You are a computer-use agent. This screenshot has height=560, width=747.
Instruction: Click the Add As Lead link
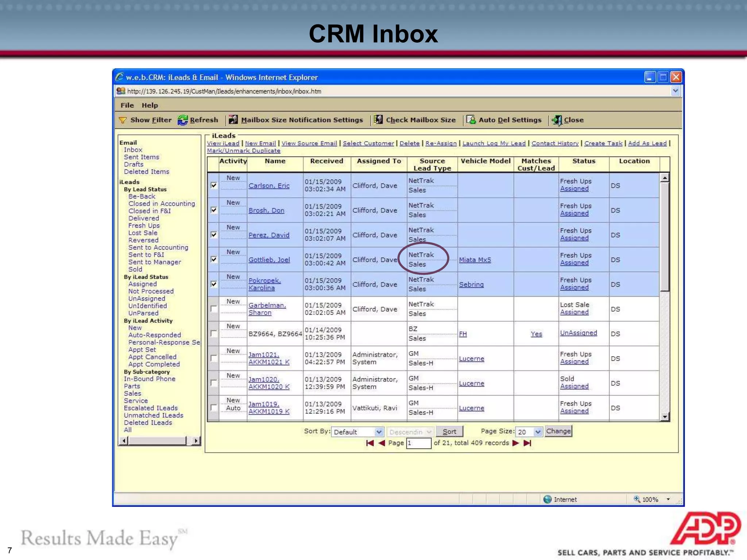click(x=647, y=143)
